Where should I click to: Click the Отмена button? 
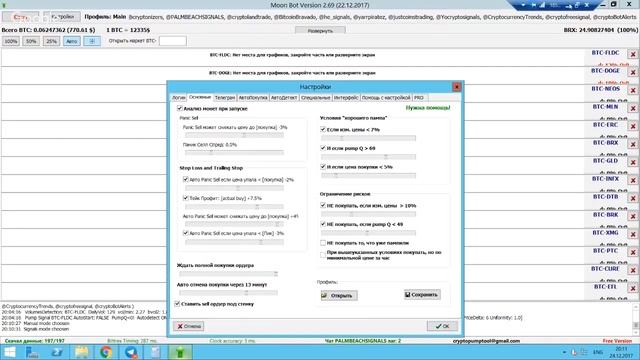coord(189,326)
